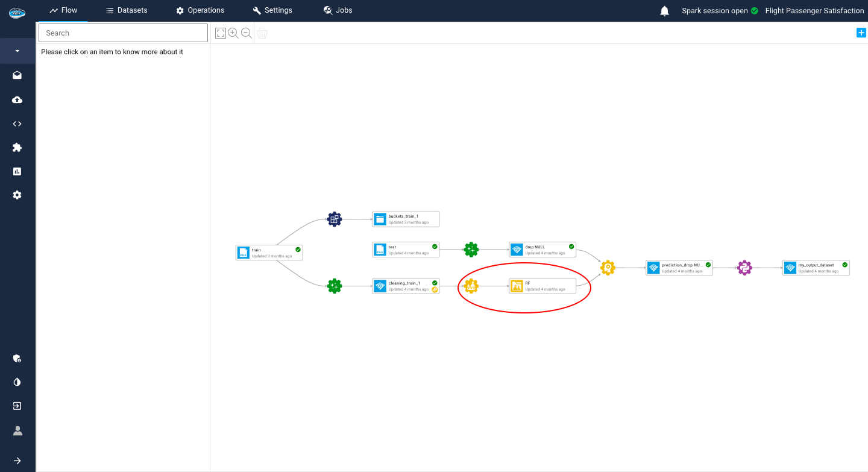Click the yellow model training recipe gear
Image resolution: width=868 pixels, height=472 pixels.
(x=471, y=286)
